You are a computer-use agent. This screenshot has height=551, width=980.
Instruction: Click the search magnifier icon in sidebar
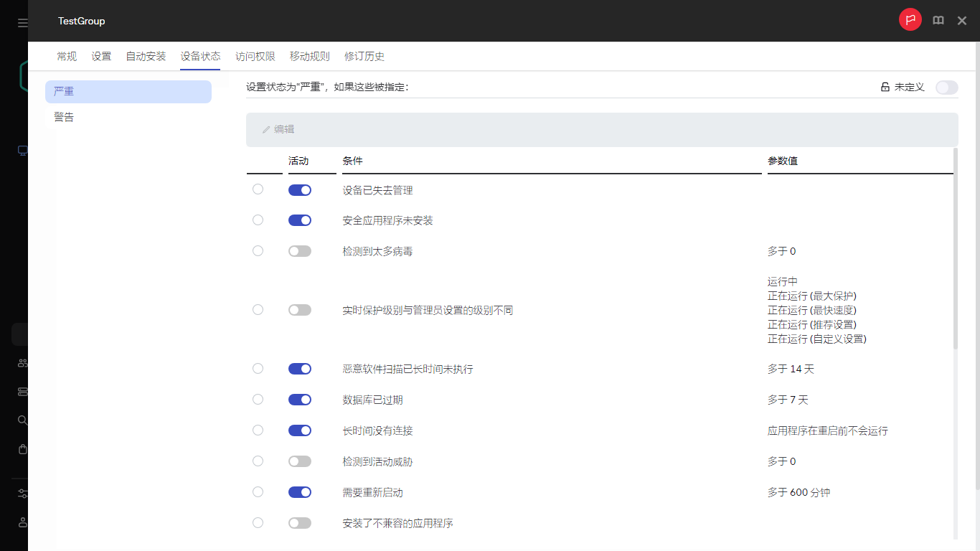coord(22,420)
